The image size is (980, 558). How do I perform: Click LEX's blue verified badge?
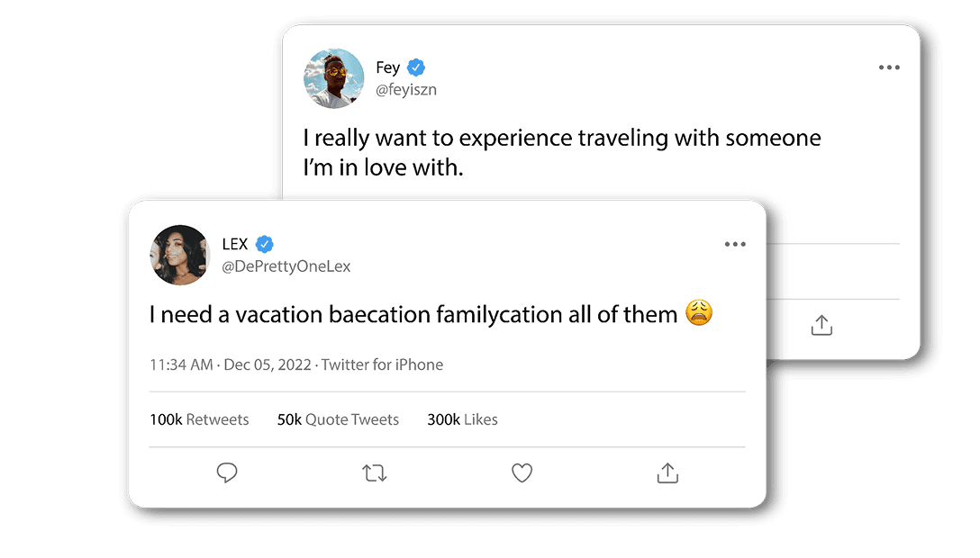pos(265,243)
